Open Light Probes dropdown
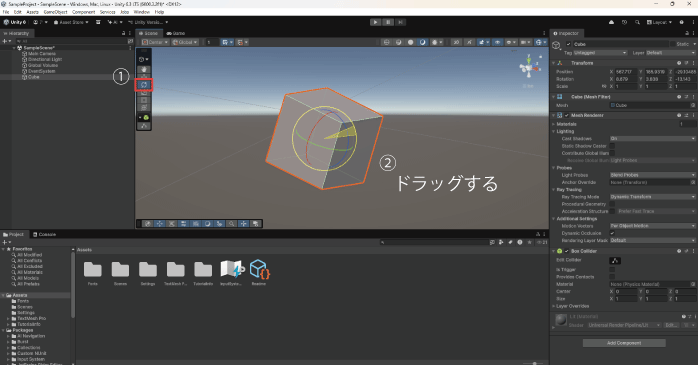This screenshot has height=365, width=698. click(x=653, y=175)
